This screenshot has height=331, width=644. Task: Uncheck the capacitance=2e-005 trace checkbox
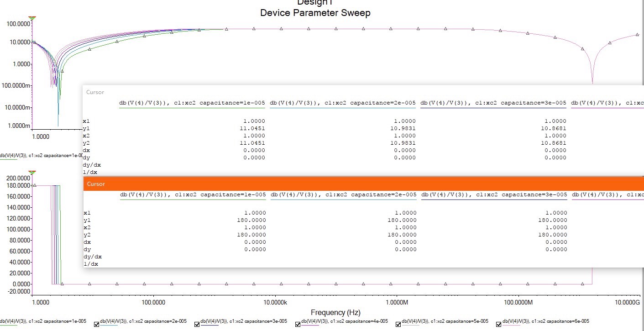click(96, 325)
